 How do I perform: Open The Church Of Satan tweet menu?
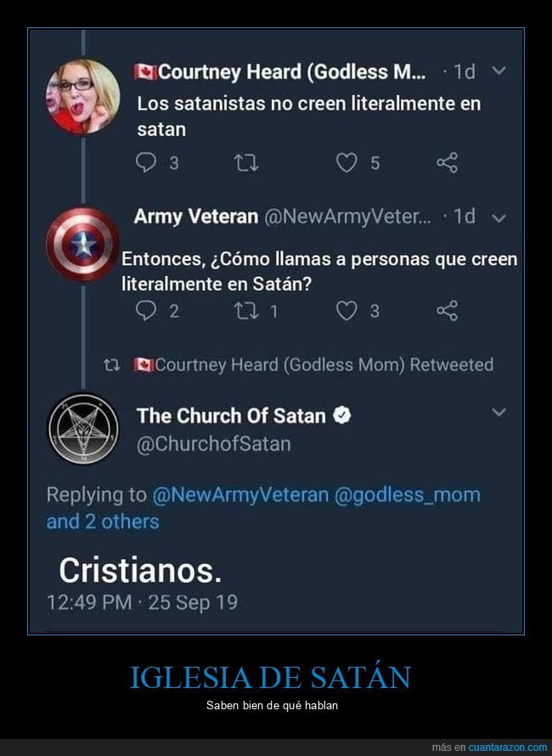pos(499,413)
